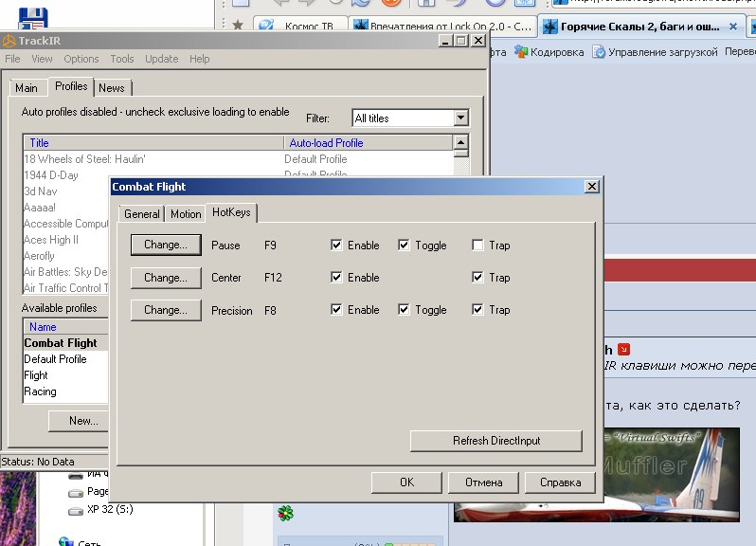Viewport: 756px width, 546px height.
Task: Click Управление загрузкой in browser toolbar
Action: coord(656,51)
